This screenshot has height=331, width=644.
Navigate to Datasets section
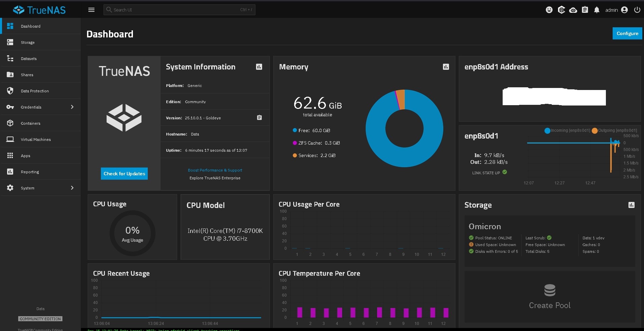point(29,59)
